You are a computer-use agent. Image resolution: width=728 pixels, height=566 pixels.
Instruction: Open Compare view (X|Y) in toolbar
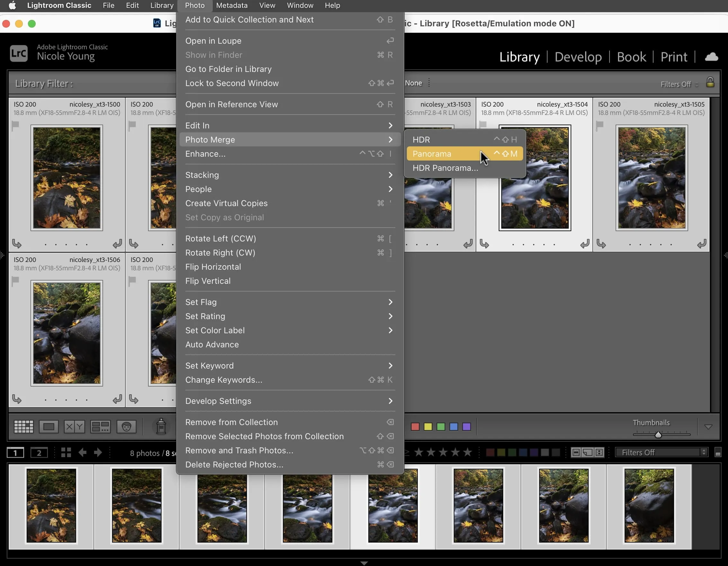coord(74,426)
